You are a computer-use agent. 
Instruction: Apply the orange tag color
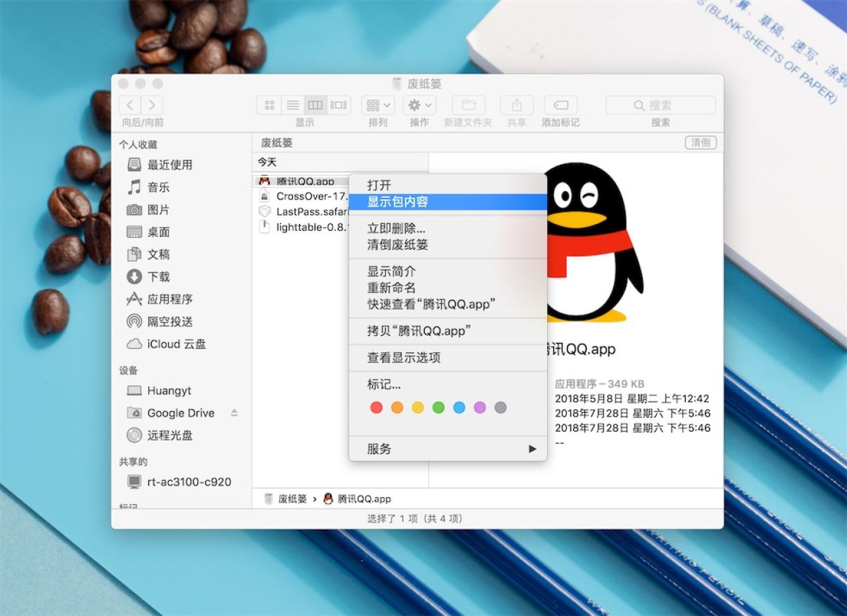(x=397, y=408)
